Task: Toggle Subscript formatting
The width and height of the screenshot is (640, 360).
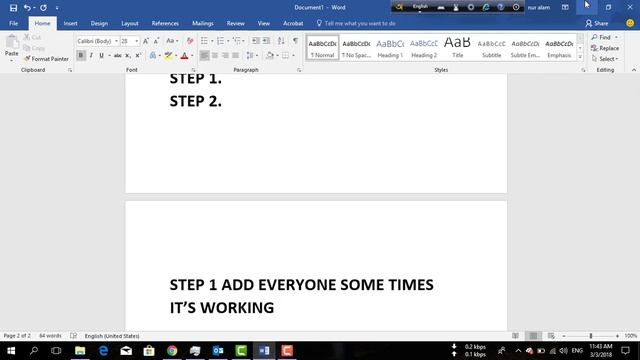Action: click(128, 55)
